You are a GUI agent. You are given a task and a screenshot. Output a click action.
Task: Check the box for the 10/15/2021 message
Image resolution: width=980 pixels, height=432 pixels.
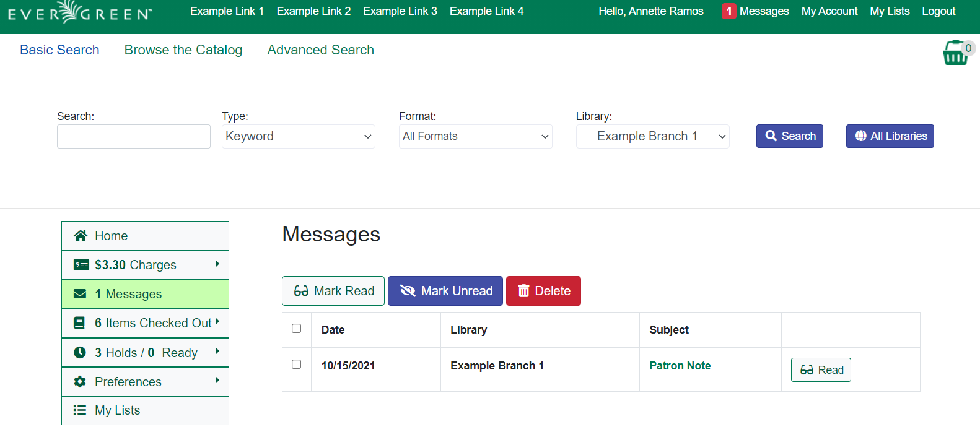297,365
